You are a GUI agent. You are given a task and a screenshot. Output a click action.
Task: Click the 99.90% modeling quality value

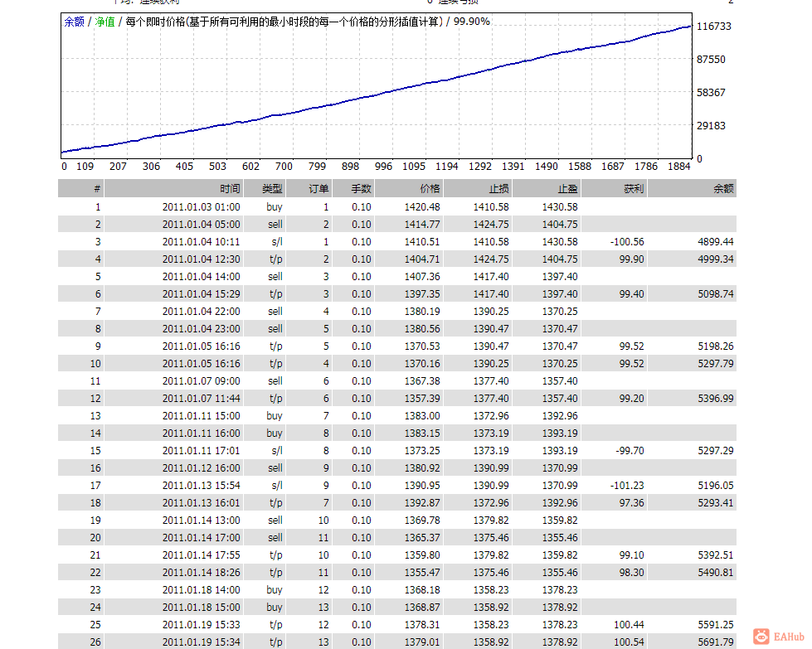[471, 22]
